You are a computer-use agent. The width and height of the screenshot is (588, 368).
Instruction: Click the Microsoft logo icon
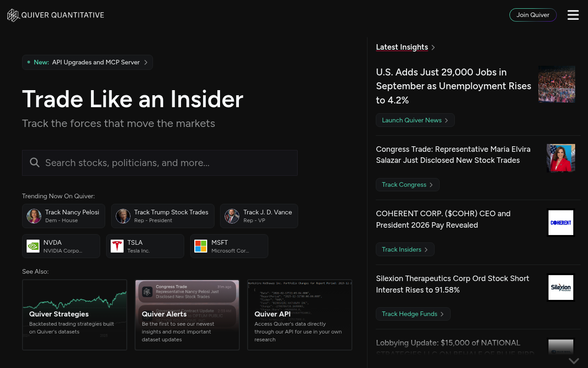click(x=201, y=246)
